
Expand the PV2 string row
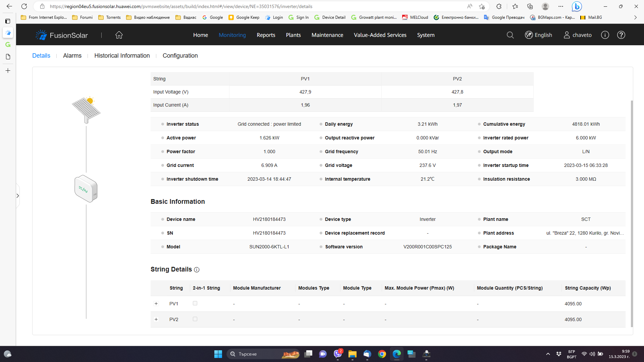pos(156,319)
